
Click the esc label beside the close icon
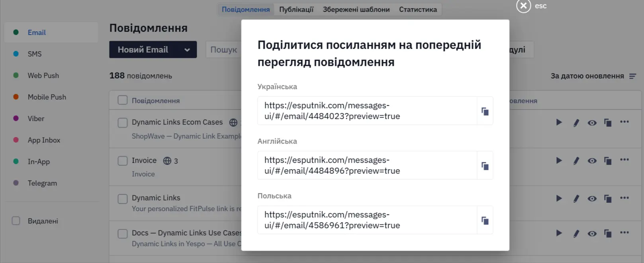[x=540, y=6]
